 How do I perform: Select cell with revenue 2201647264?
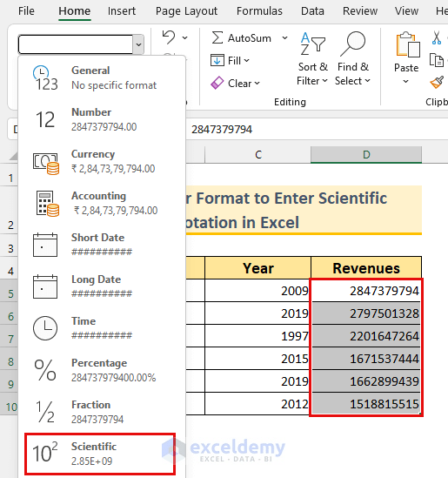[366, 335]
